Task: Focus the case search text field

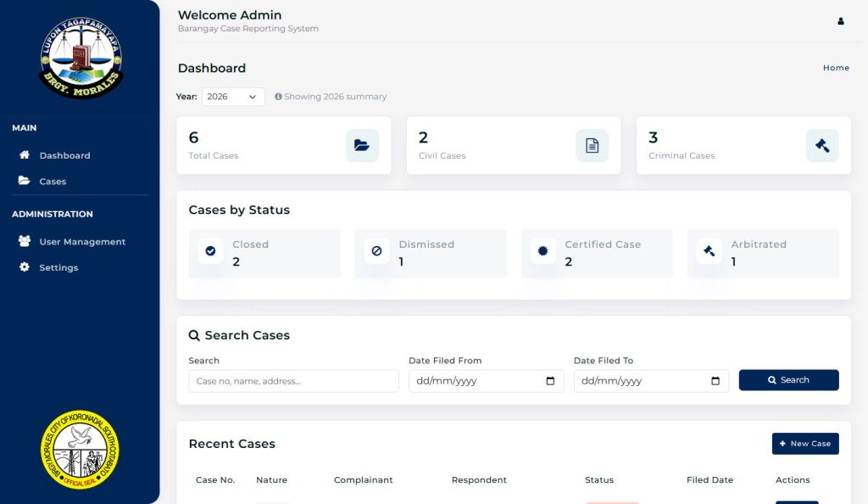Action: coord(293,381)
